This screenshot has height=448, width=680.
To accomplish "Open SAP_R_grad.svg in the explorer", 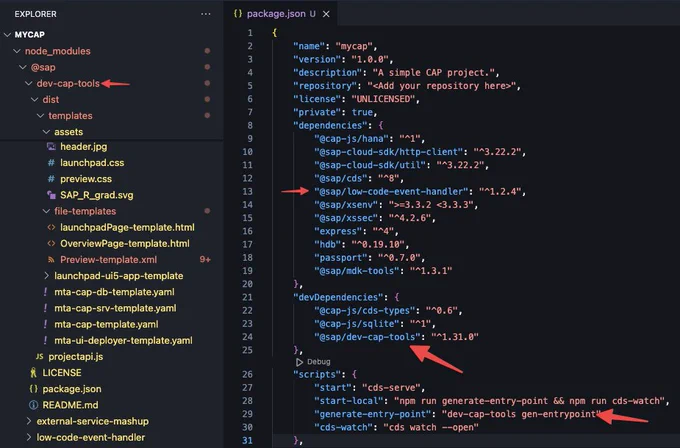I will tap(97, 195).
